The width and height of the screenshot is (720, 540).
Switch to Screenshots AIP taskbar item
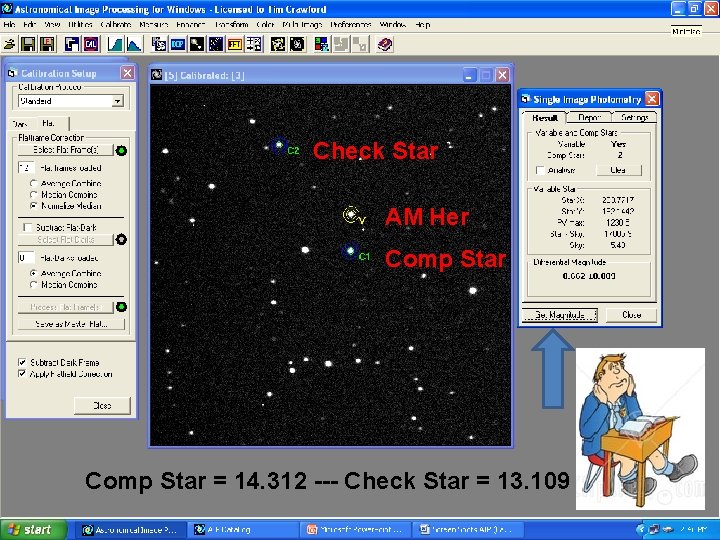click(467, 530)
